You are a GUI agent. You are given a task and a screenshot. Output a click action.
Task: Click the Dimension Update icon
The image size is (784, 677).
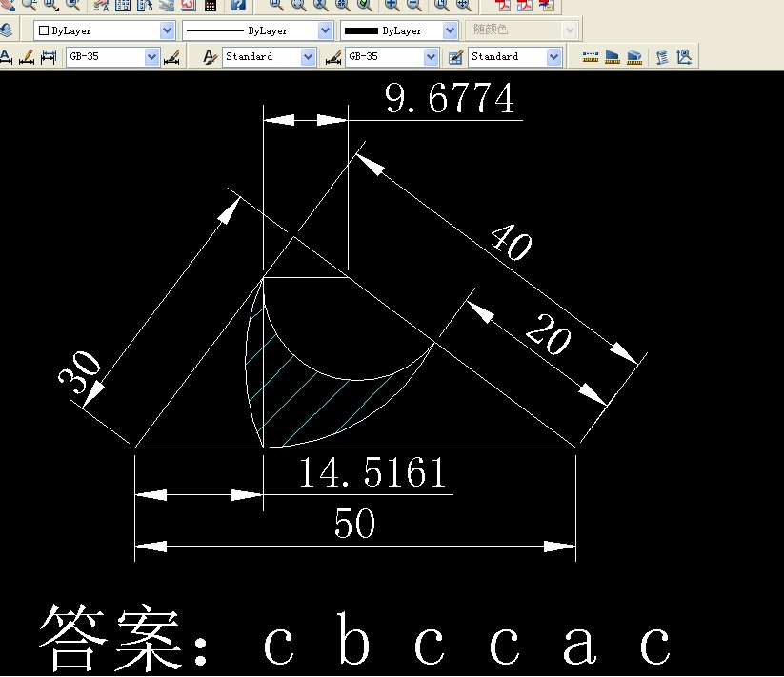(x=49, y=56)
